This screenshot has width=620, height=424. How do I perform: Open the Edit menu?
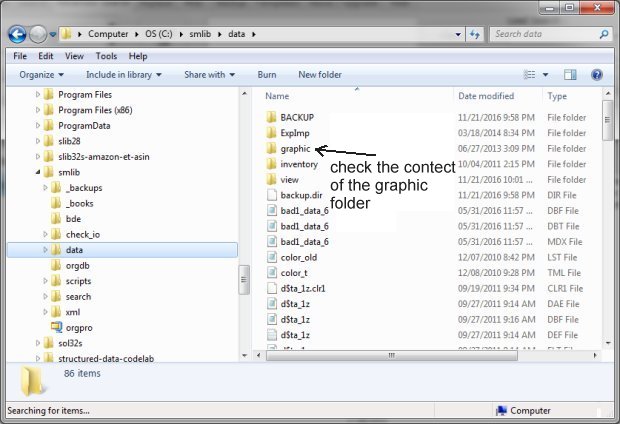click(x=45, y=56)
